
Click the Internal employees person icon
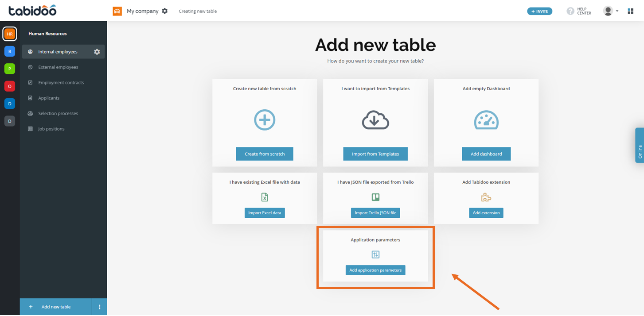pos(30,52)
